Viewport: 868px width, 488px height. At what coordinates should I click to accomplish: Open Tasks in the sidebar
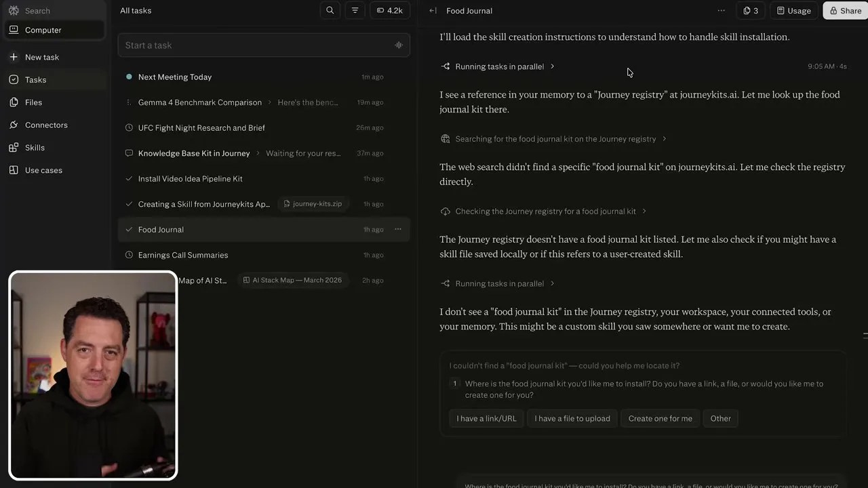tap(54, 79)
